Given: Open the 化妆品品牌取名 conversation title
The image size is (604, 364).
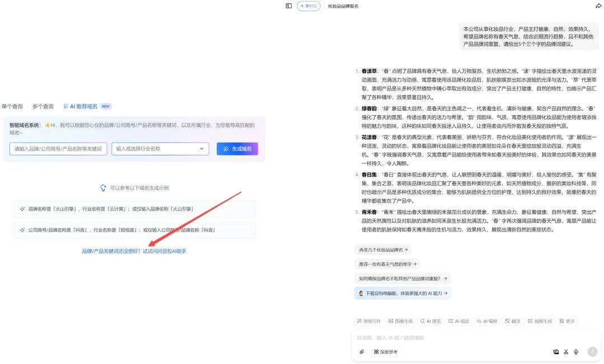Looking at the screenshot, I should pyautogui.click(x=343, y=6).
